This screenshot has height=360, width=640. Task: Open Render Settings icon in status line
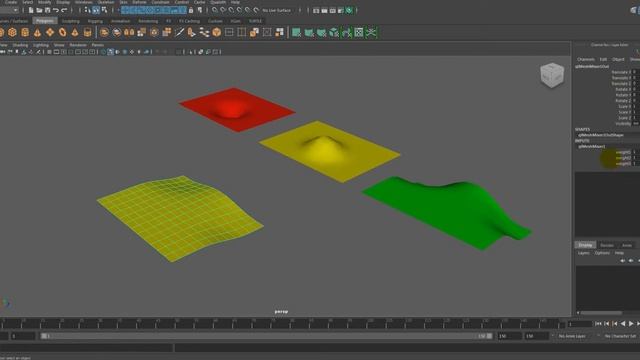(x=341, y=10)
